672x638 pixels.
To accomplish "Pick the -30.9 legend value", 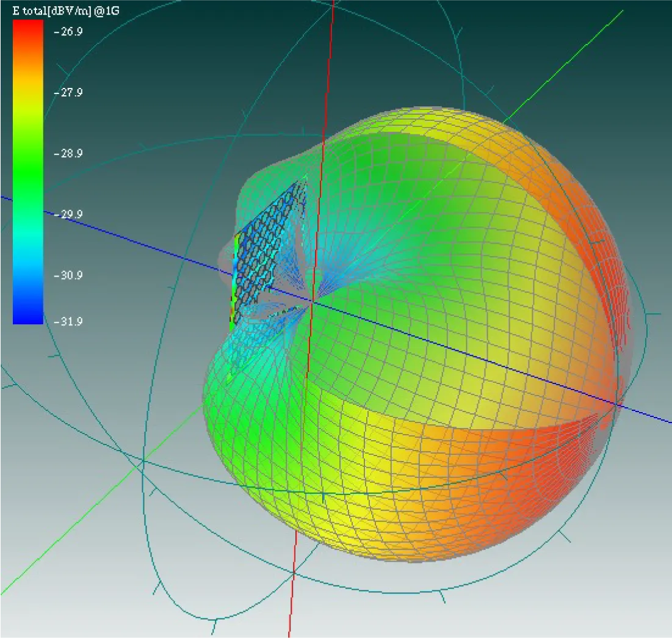I will (68, 275).
